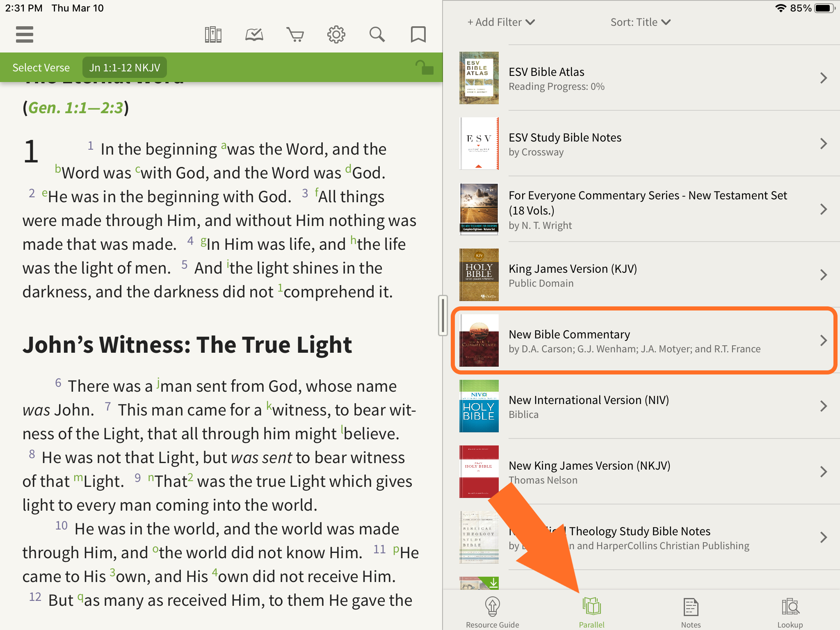840x630 pixels.
Task: Tap footnote 1 before 'comprehend it'
Action: (280, 287)
